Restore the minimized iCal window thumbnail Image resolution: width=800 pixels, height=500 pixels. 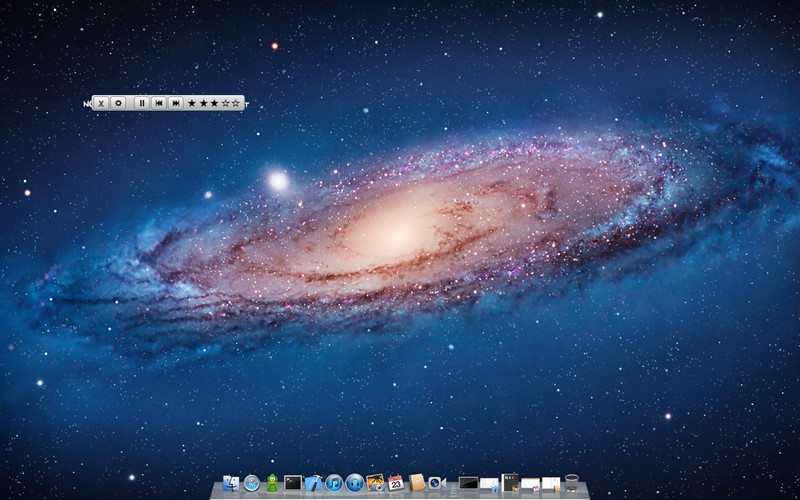coord(531,484)
